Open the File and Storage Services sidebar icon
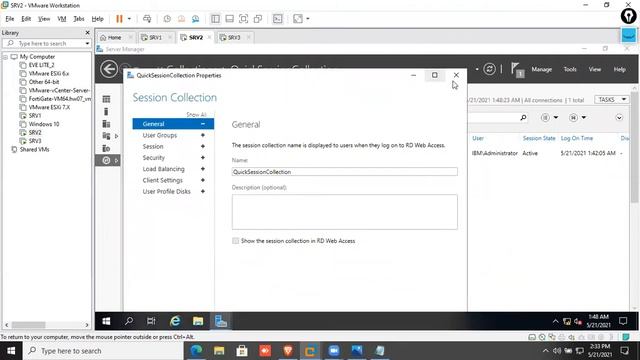640x360 pixels. coord(107,136)
